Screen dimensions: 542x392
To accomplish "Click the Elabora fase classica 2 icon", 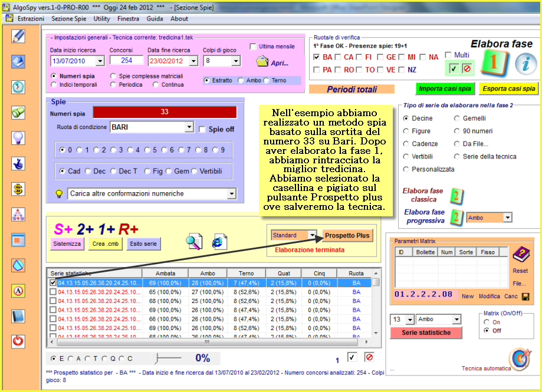I will coord(456,196).
